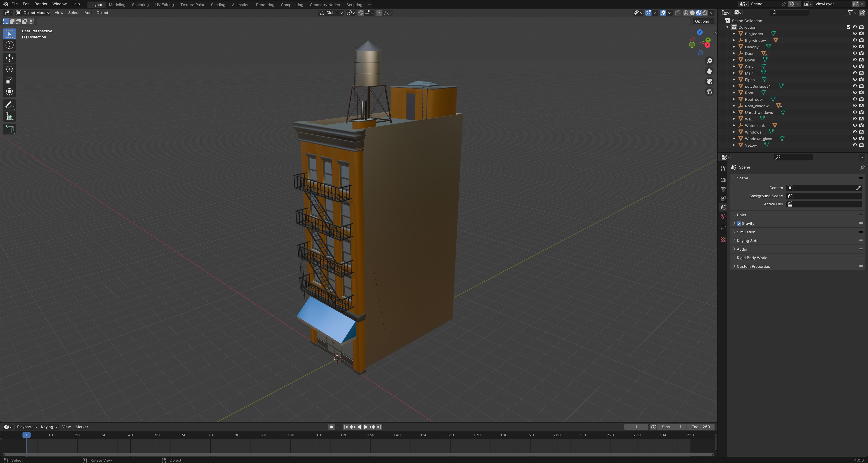Activate the Select Box tool
The height and width of the screenshot is (463, 868).
pyautogui.click(x=9, y=34)
